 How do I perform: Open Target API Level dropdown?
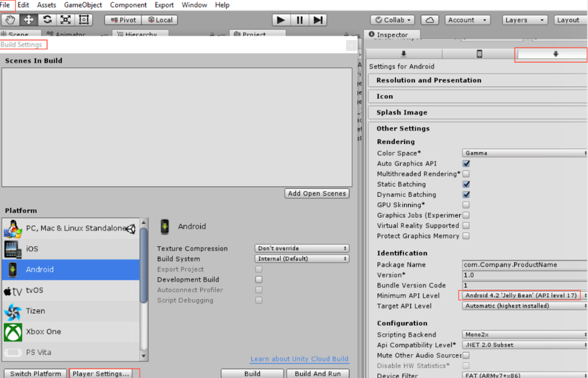pyautogui.click(x=525, y=306)
